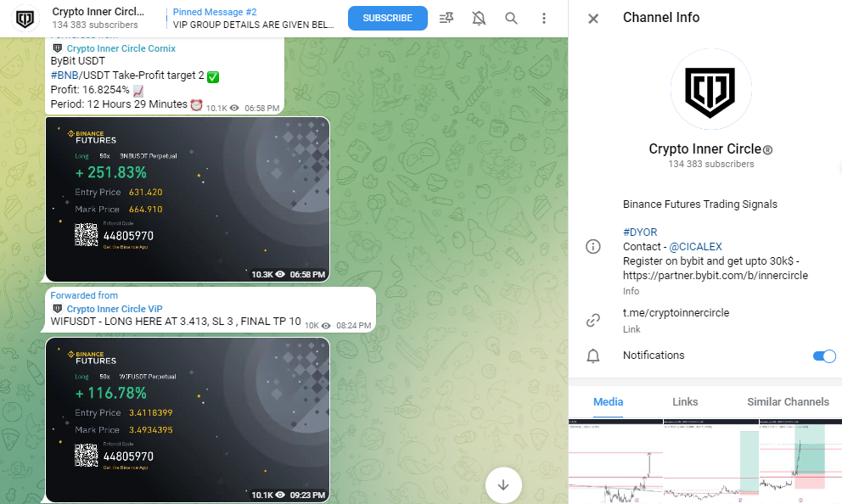Click the #DYOR hashtag in the description
This screenshot has width=842, height=504.
pyautogui.click(x=639, y=232)
